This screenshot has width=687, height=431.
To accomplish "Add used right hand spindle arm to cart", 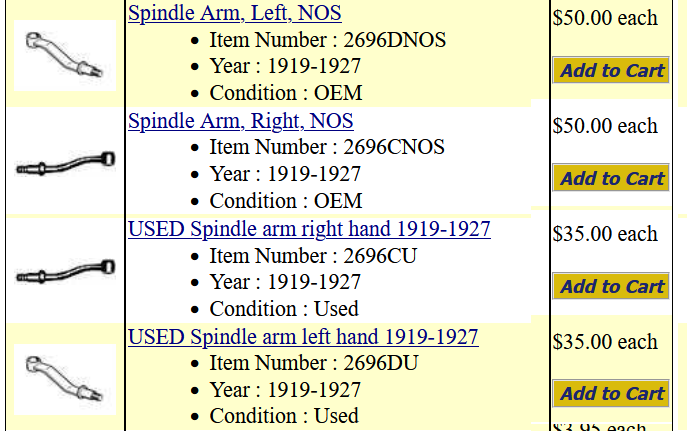I will pos(611,286).
